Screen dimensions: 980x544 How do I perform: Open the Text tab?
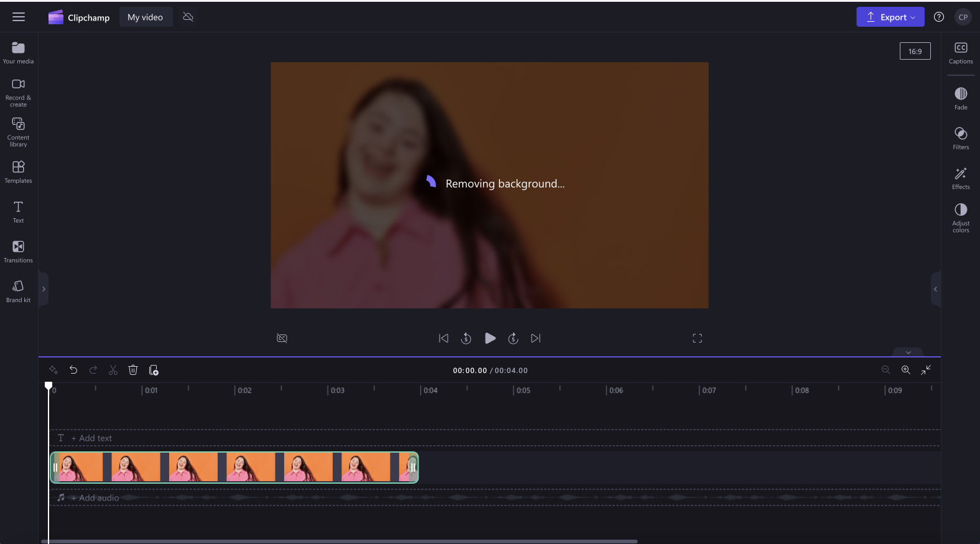tap(19, 212)
